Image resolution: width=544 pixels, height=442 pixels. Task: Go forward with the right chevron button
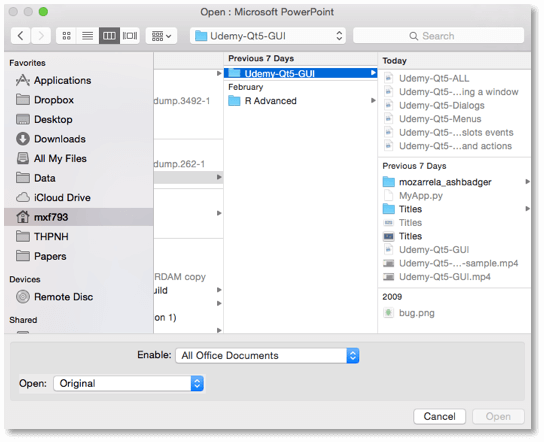[x=41, y=36]
